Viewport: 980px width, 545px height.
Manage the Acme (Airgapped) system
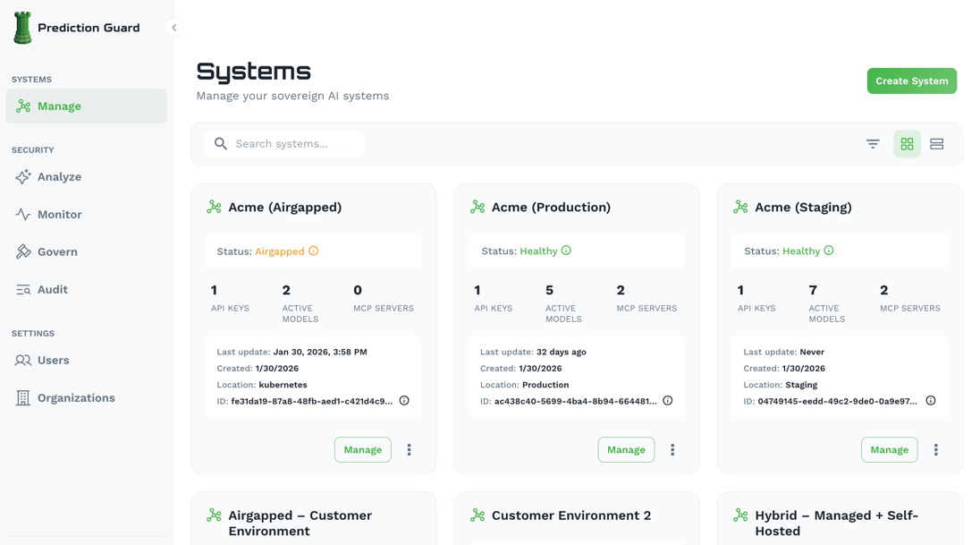coord(362,450)
